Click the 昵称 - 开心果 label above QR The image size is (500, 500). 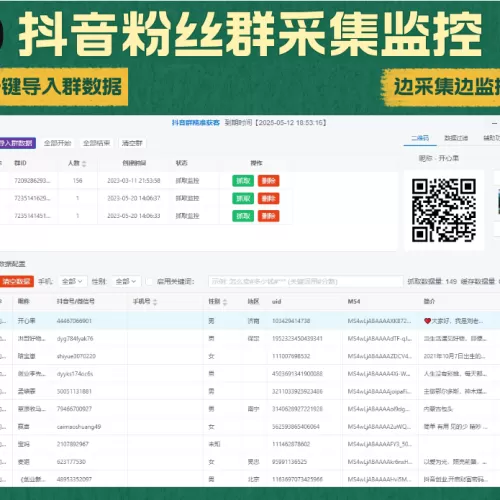click(x=439, y=158)
